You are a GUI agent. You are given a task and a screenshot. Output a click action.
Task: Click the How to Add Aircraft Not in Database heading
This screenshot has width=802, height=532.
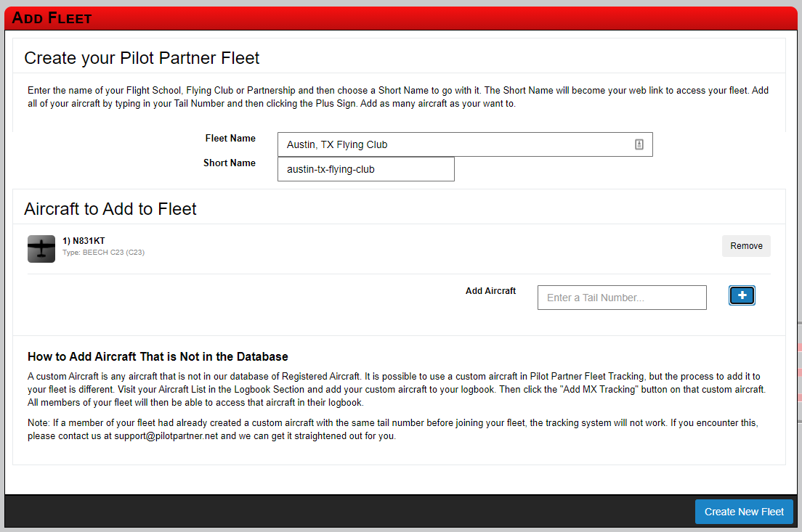pyautogui.click(x=158, y=356)
